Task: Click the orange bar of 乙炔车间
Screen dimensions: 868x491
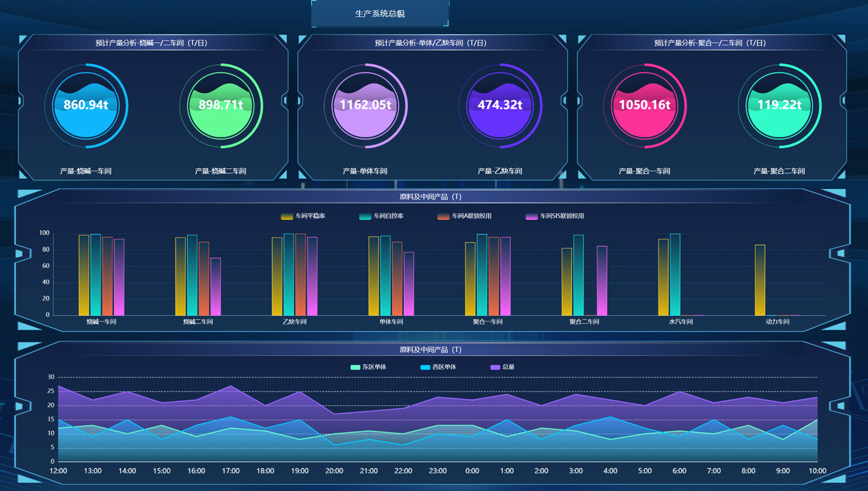Action: [300, 275]
